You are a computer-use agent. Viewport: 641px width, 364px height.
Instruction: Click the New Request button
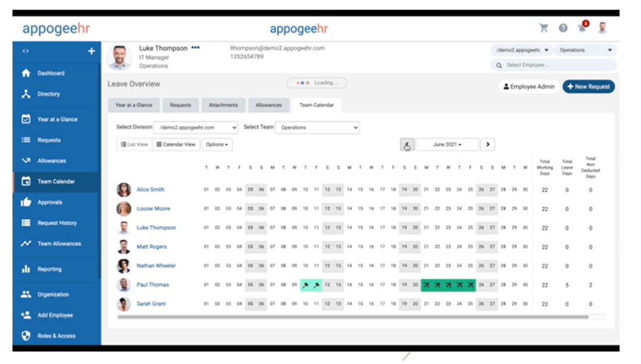pos(588,86)
